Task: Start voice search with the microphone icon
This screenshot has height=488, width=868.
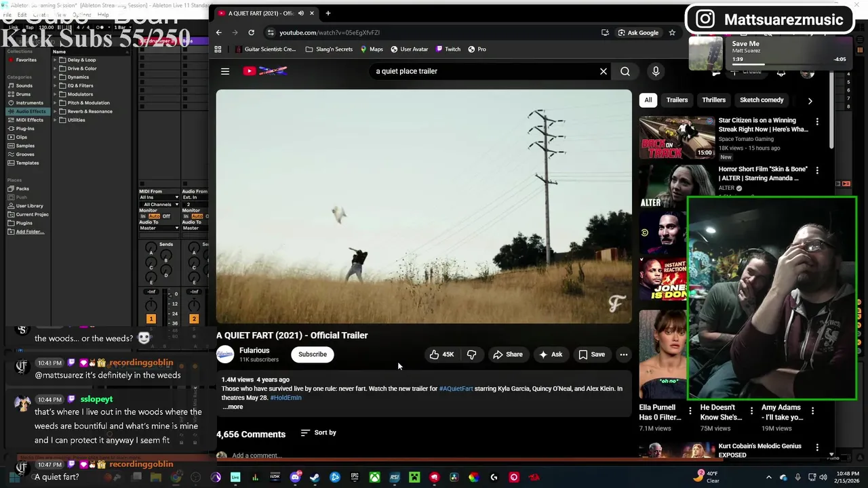Action: pos(656,71)
